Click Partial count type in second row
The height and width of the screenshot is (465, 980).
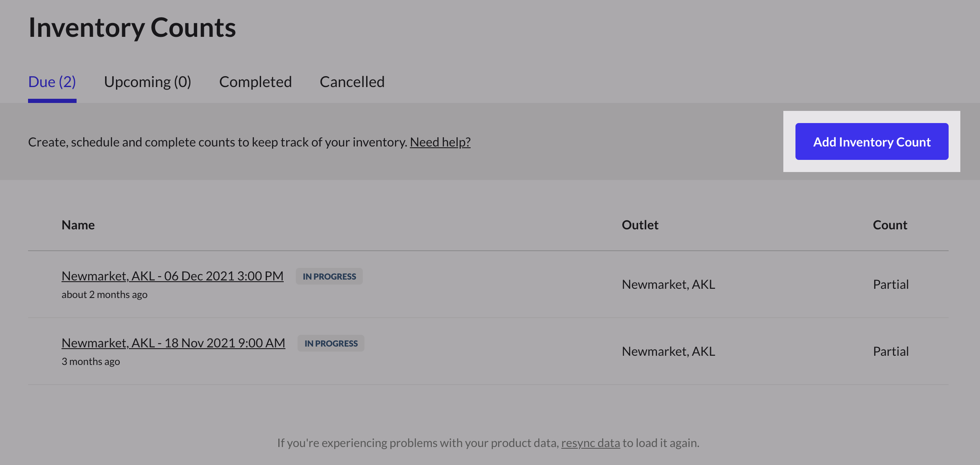(x=890, y=352)
